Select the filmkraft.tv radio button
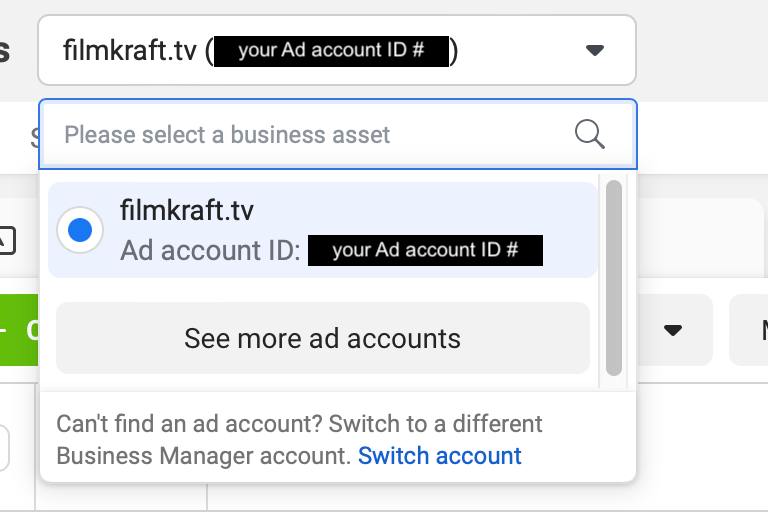768x512 pixels. (x=80, y=230)
